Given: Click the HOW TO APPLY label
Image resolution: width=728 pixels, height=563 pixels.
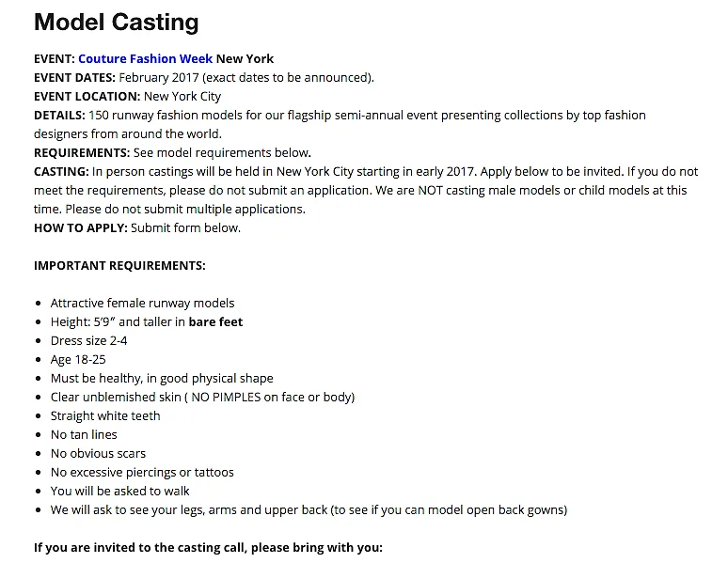Looking at the screenshot, I should tap(80, 227).
